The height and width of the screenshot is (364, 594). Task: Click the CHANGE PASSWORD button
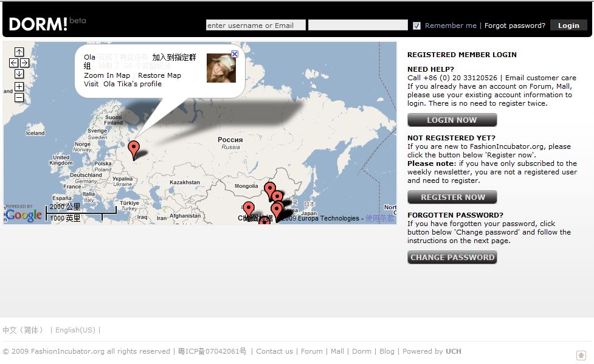(452, 257)
